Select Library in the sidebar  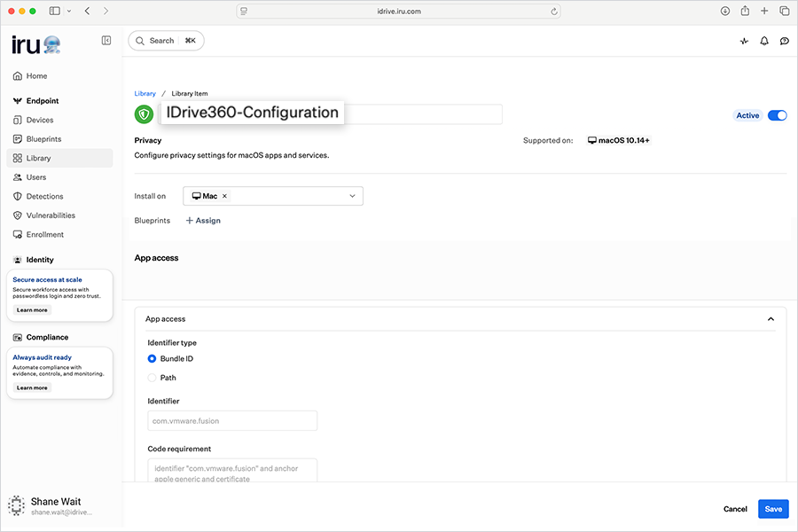pos(59,159)
